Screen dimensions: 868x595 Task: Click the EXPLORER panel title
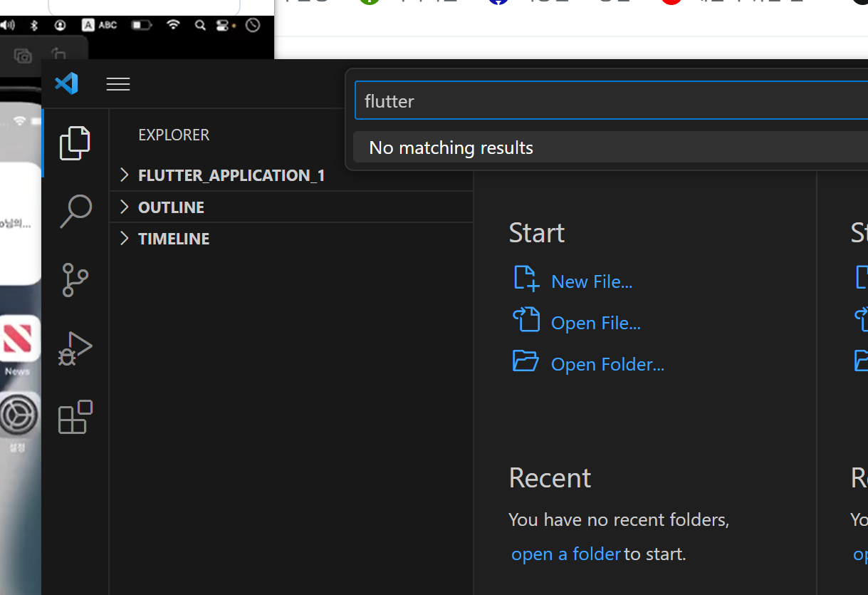point(174,135)
